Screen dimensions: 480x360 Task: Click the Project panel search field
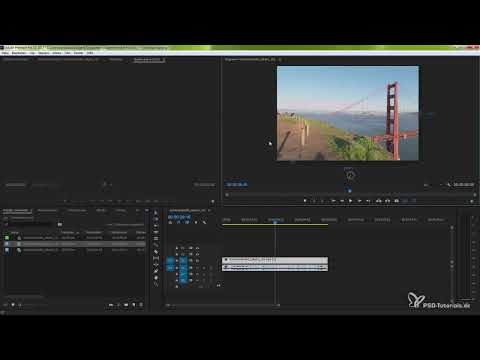[30, 224]
